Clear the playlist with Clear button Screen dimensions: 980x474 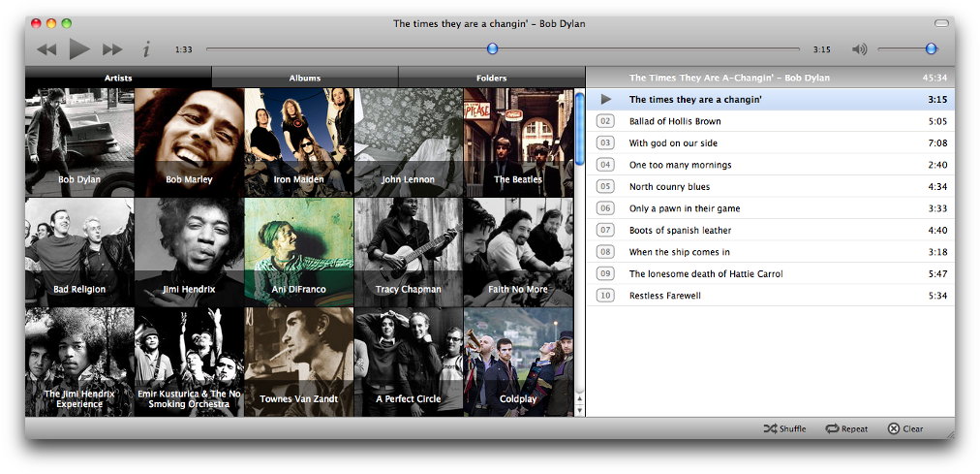click(905, 428)
